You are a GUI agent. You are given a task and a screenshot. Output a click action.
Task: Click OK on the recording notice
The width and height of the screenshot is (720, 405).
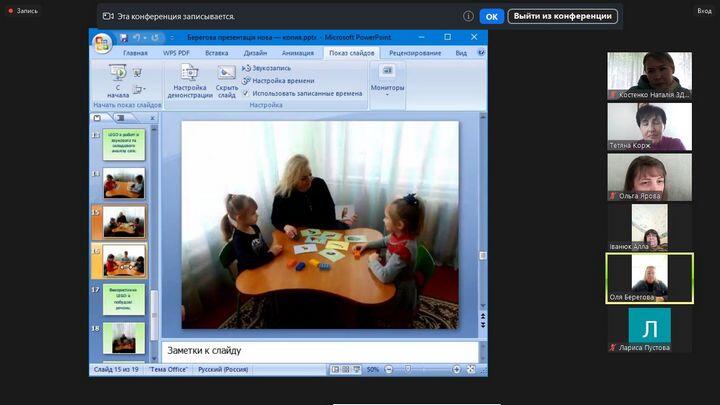(491, 17)
